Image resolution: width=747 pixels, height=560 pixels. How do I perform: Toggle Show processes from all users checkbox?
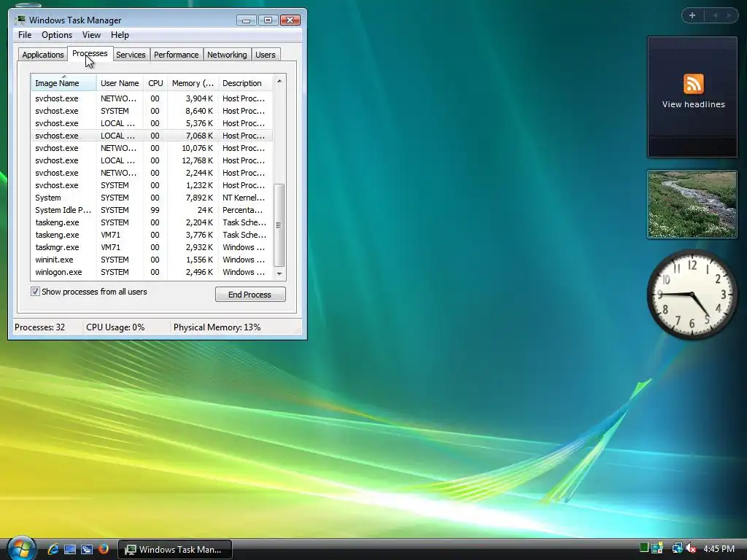[35, 292]
